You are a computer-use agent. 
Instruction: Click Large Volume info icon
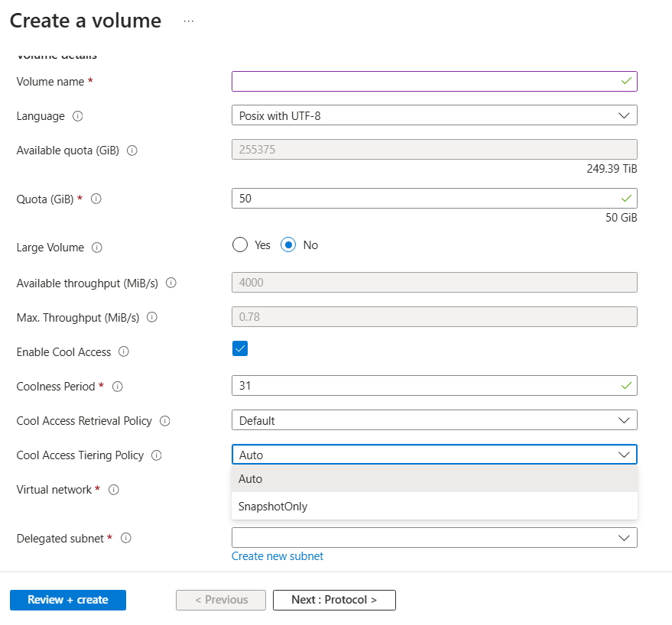[x=97, y=248]
